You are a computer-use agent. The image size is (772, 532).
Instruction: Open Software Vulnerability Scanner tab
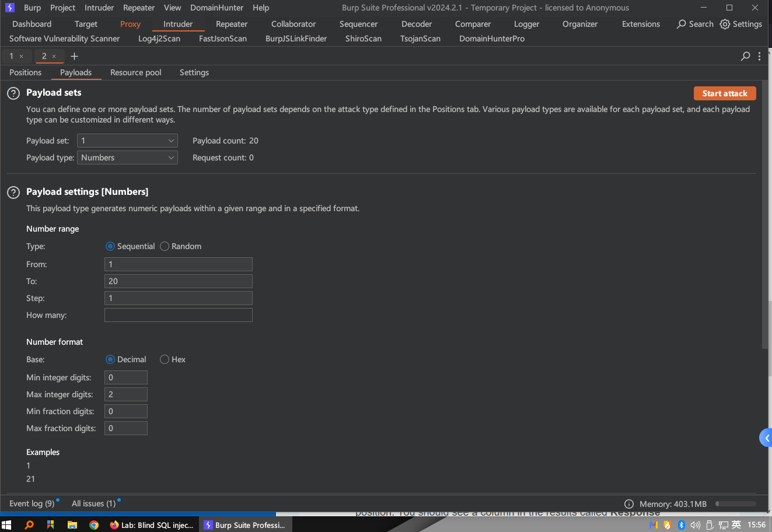click(64, 38)
